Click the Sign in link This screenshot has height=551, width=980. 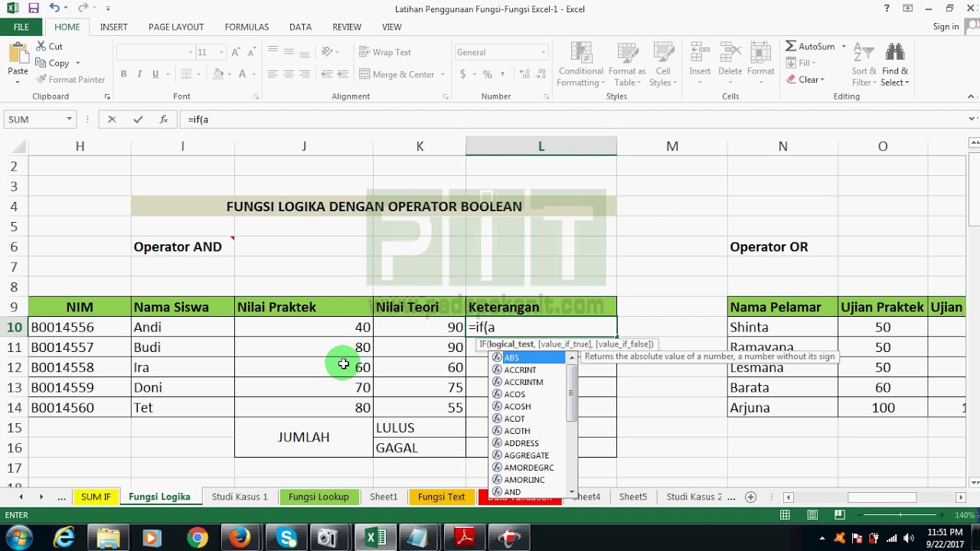click(x=946, y=27)
